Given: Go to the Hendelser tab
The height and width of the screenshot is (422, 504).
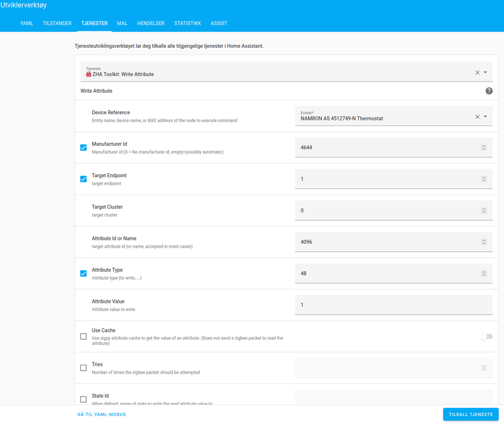Looking at the screenshot, I should [151, 24].
